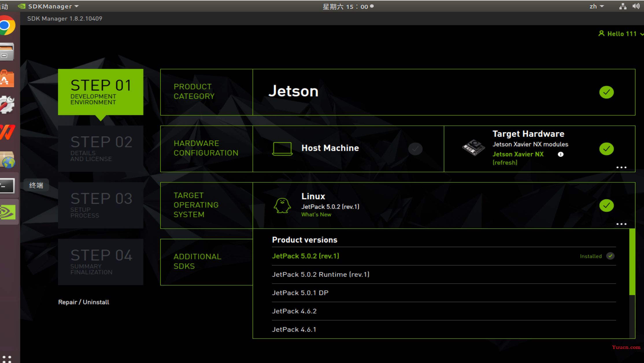The height and width of the screenshot is (363, 644).
Task: Toggle the Host Machine selection checkbox
Action: 415,148
